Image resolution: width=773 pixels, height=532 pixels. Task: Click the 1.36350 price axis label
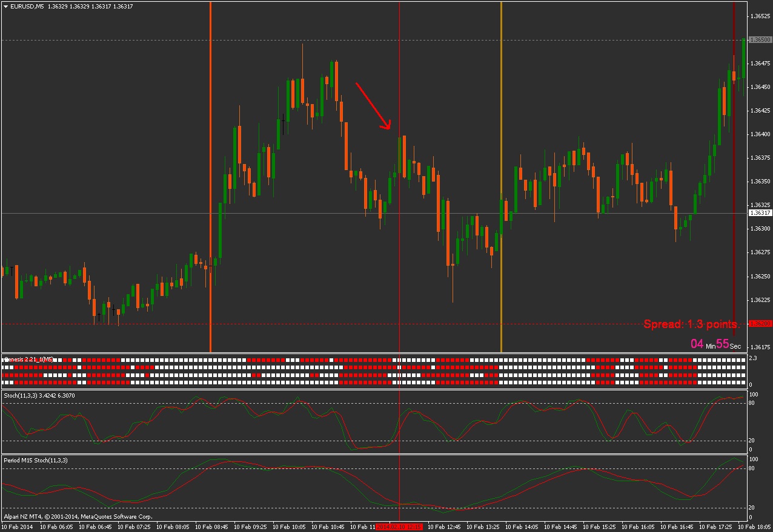click(760, 181)
